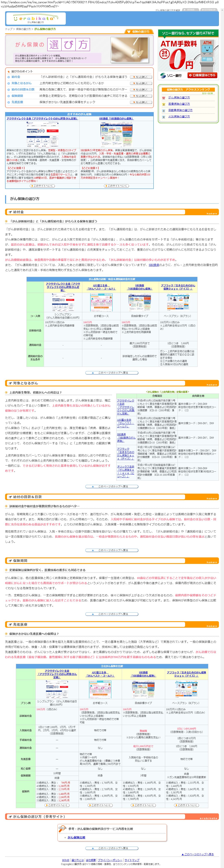The image size is (224, 868).
Task: Open 自動車保険の選び方 in access ranking
Action: pyautogui.click(x=180, y=110)
